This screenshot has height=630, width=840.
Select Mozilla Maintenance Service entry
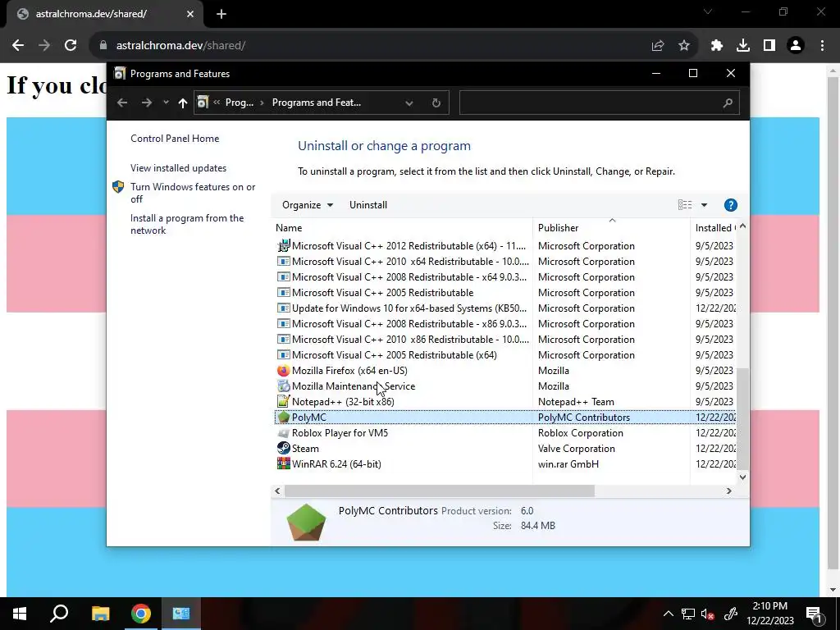tap(505, 386)
